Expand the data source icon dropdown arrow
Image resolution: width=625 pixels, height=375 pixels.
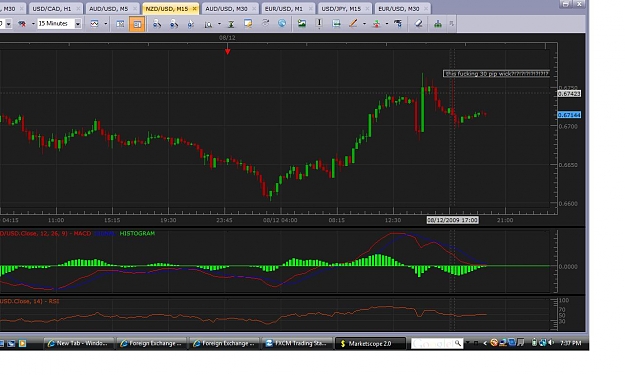point(33,24)
